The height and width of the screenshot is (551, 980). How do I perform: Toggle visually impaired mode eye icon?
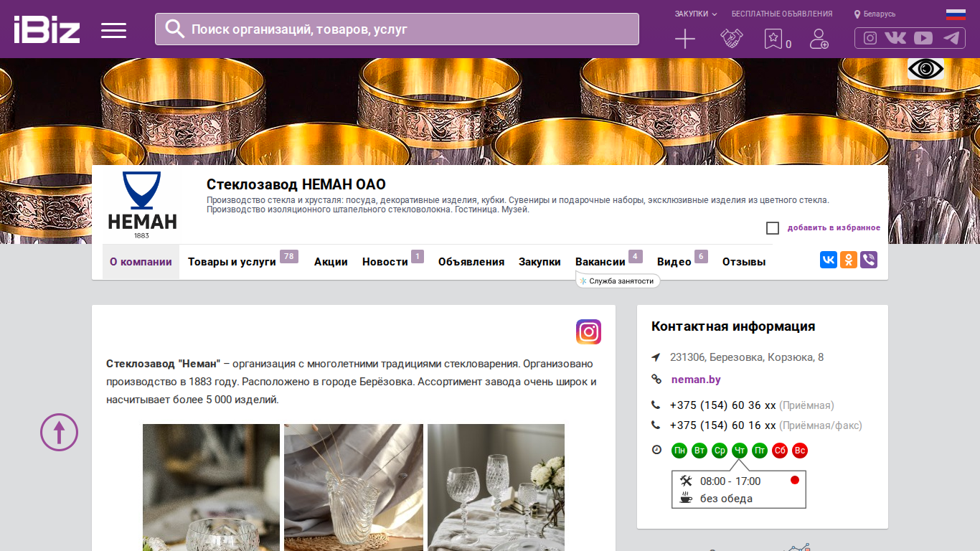coord(926,69)
